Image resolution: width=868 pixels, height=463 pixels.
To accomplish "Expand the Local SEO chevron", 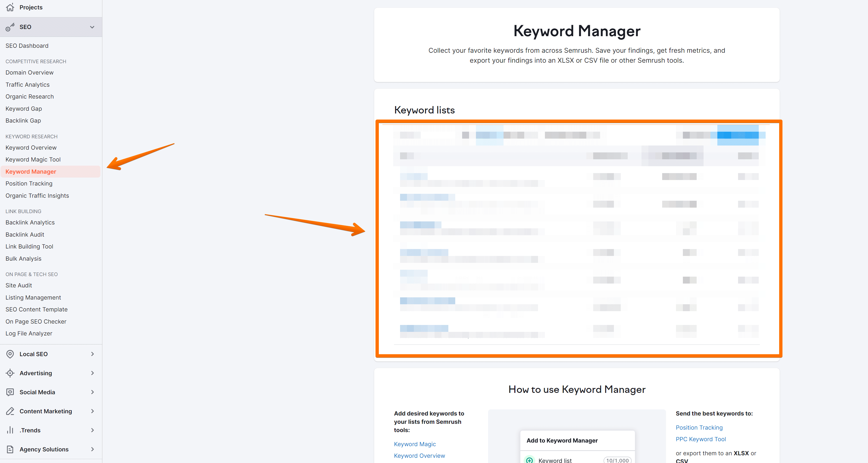I will [92, 354].
